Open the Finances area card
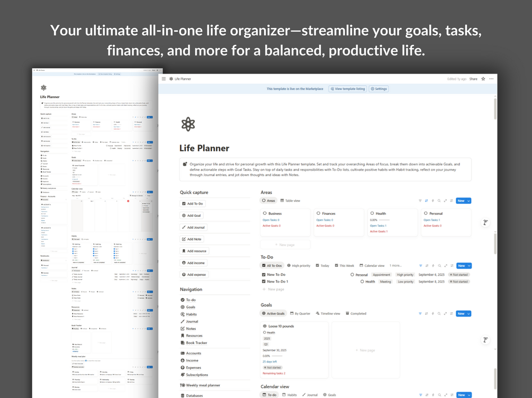 click(x=339, y=222)
